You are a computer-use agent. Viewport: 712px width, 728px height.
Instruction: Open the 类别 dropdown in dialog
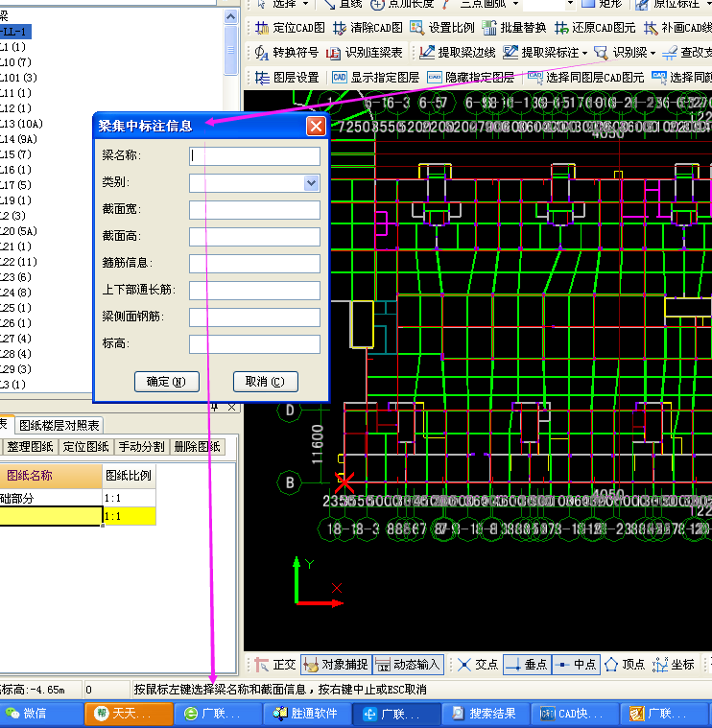[311, 183]
